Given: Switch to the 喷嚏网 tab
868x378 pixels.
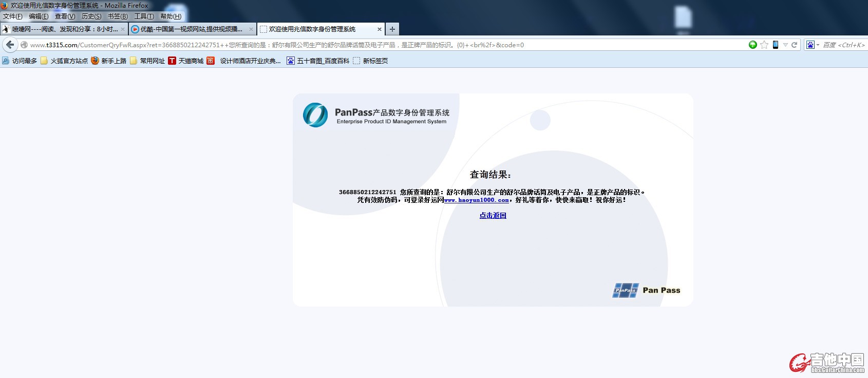Looking at the screenshot, I should [64, 29].
